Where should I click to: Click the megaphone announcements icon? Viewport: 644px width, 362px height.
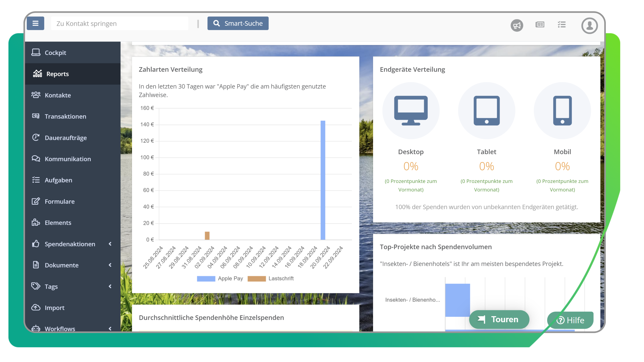pos(517,25)
